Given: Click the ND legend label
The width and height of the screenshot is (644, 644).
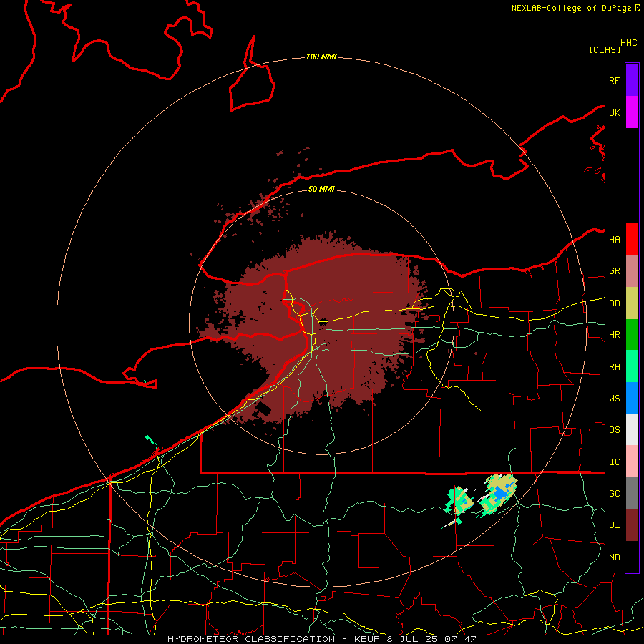Looking at the screenshot, I should click(x=614, y=557).
